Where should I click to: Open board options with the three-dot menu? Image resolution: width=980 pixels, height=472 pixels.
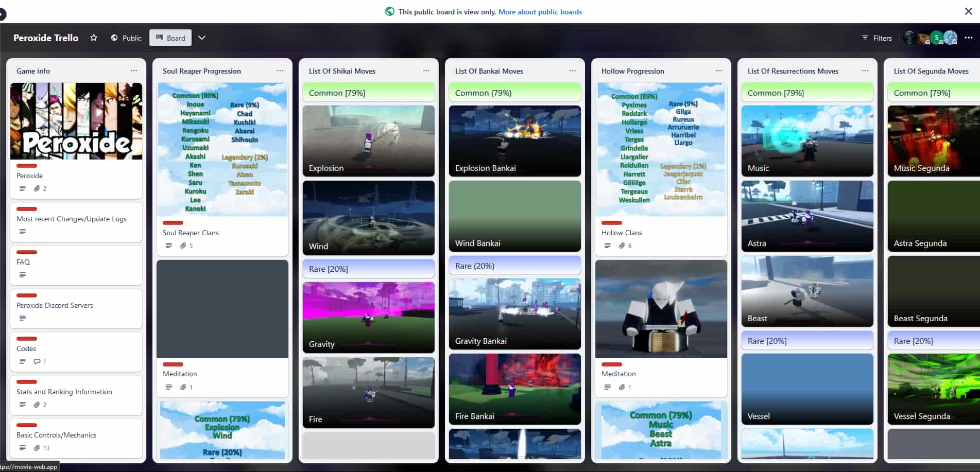click(969, 38)
